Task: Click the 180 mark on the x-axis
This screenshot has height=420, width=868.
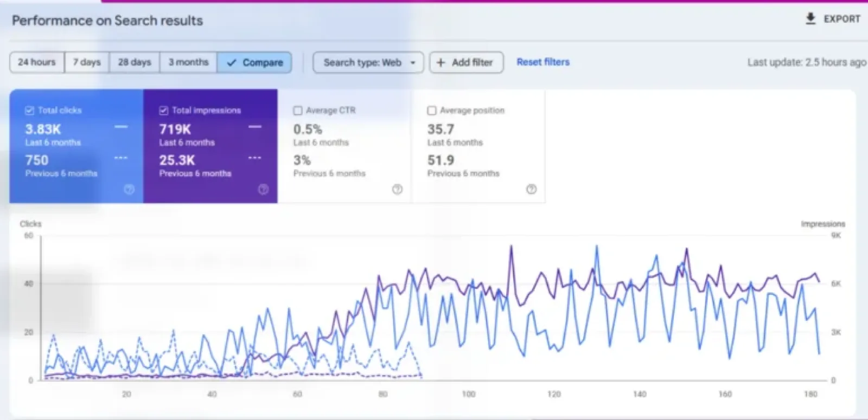Action: click(x=810, y=394)
